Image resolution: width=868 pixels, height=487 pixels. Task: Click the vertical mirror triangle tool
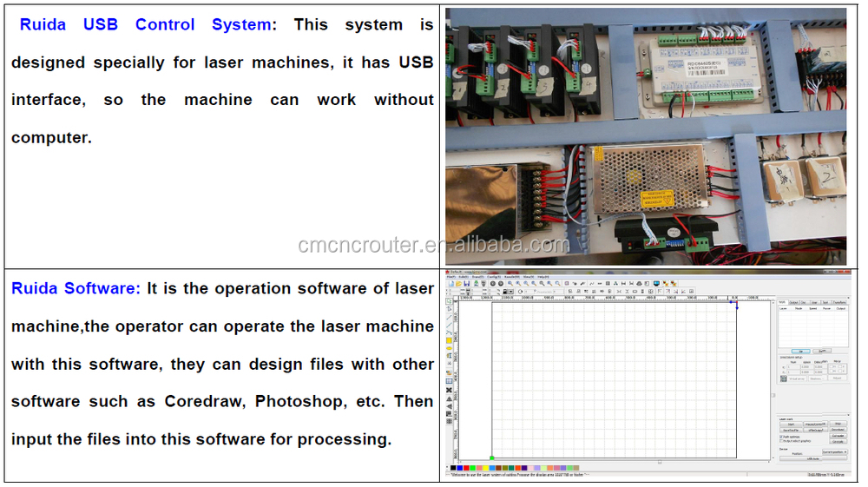(449, 406)
